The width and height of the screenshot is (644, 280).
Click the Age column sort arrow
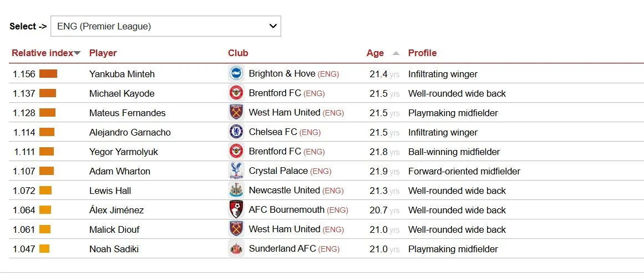click(x=395, y=53)
